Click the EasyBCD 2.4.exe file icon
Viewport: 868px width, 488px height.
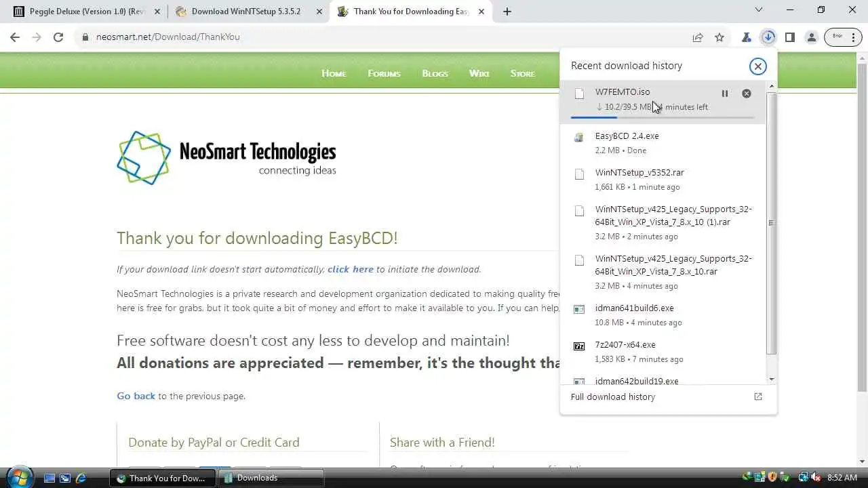[x=579, y=138]
